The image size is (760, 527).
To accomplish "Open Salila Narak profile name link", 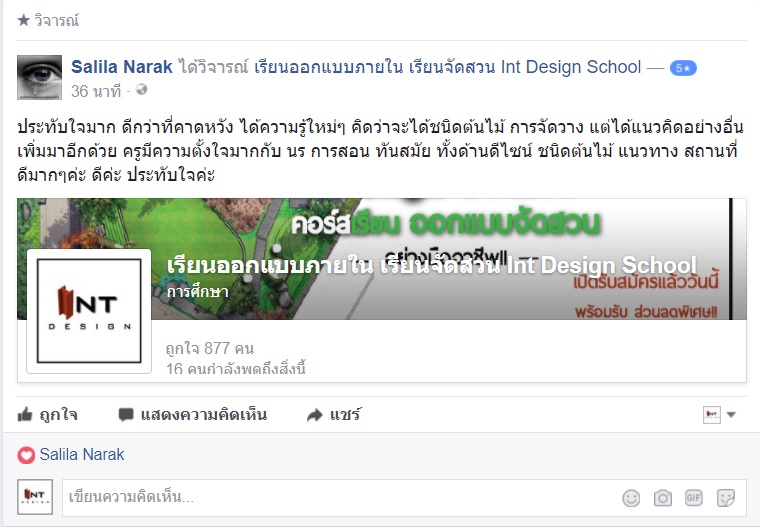I will tap(122, 66).
